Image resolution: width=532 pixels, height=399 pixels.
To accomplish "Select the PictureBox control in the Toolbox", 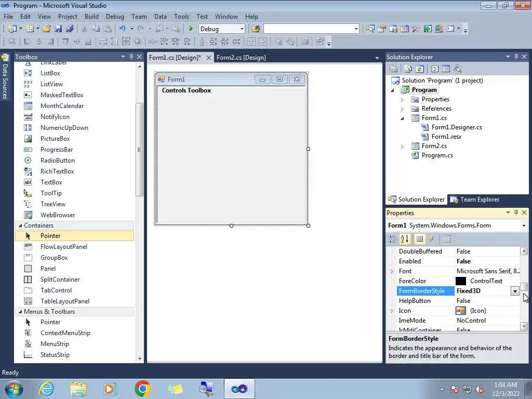I will [55, 138].
